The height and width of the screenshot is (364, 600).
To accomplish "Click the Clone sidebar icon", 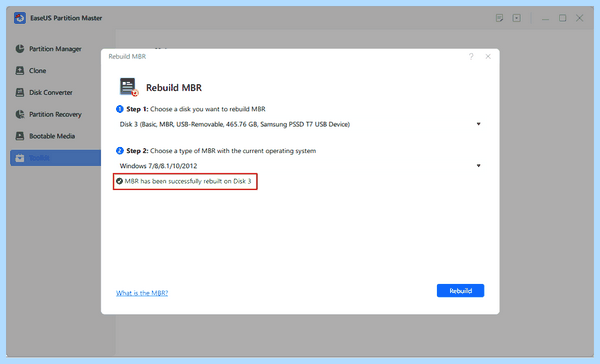I will coord(20,70).
